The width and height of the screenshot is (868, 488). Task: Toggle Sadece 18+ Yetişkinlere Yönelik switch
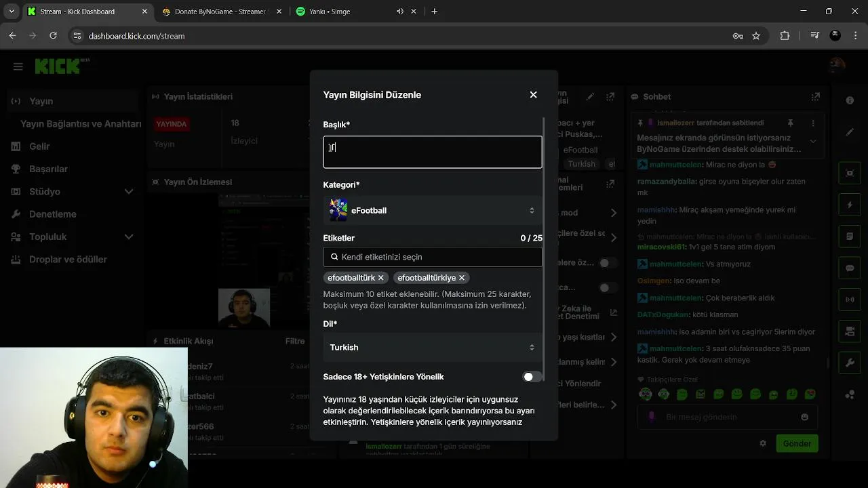pyautogui.click(x=532, y=377)
